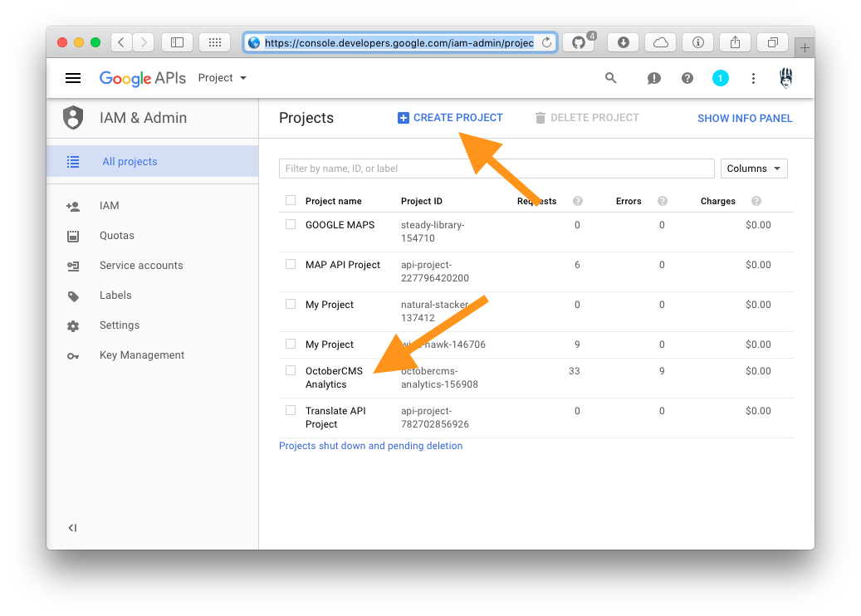The width and height of the screenshot is (861, 616).
Task: Click the Project ID column header
Action: click(421, 201)
